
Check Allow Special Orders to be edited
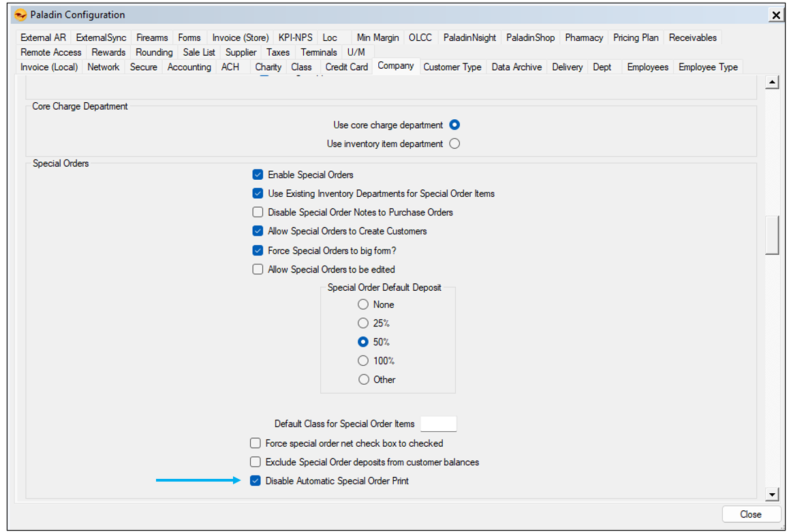coord(258,269)
